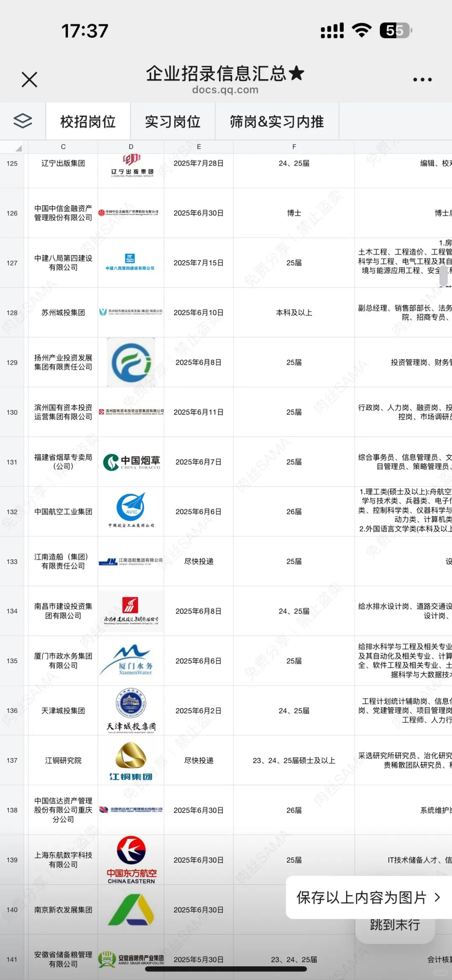Tap the 中国信达资产管理 logo
Viewport: 452px width, 980px height.
pyautogui.click(x=131, y=810)
